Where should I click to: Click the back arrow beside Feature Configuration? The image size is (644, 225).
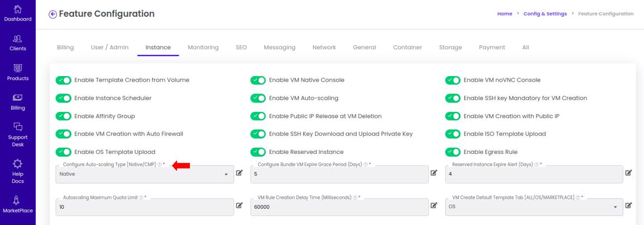coord(53,15)
